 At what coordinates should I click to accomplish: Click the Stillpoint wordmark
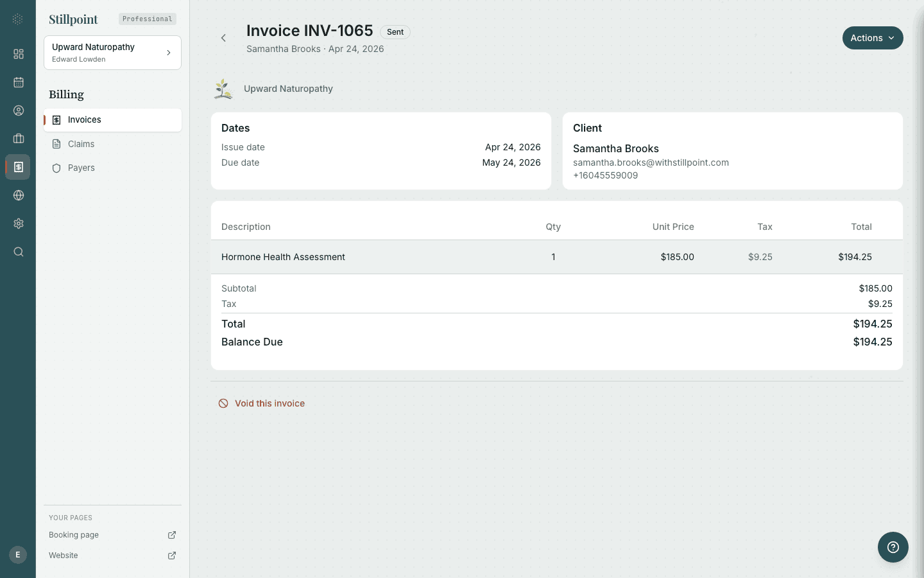[73, 19]
